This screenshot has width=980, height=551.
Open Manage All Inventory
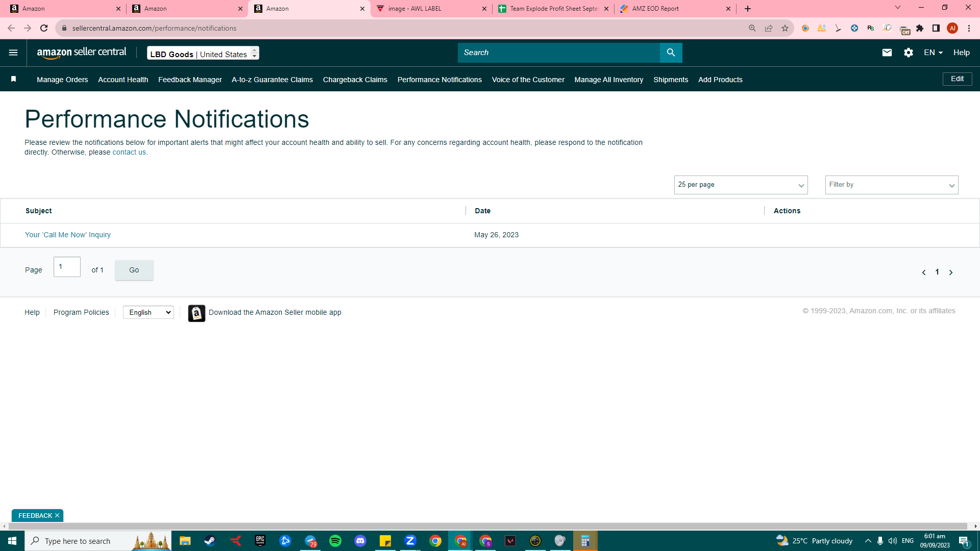609,80
